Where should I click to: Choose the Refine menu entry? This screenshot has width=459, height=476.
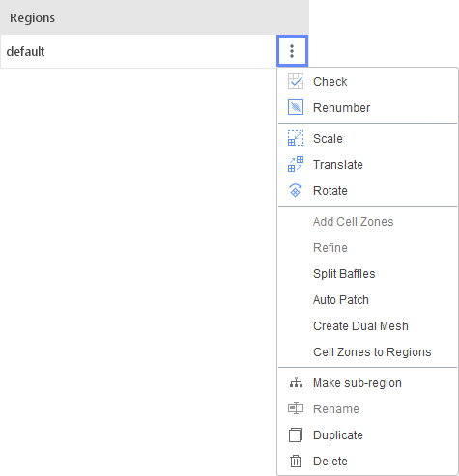coord(330,248)
